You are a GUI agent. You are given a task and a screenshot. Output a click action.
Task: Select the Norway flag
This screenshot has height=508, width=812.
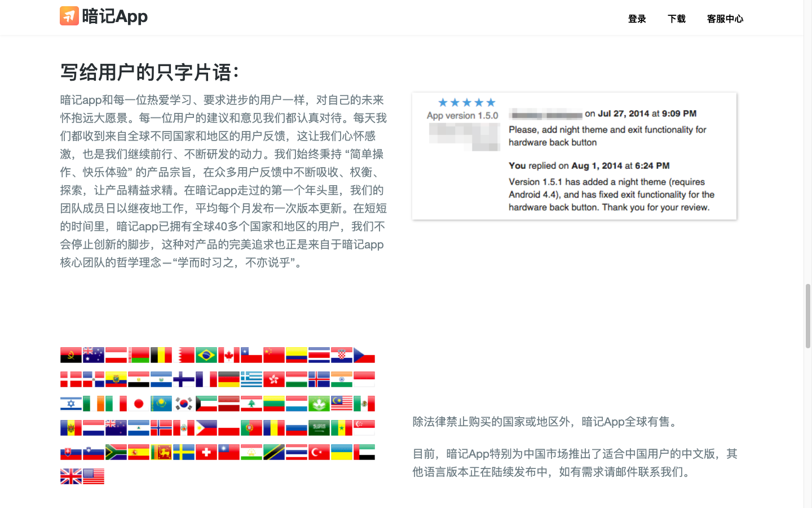point(161,428)
